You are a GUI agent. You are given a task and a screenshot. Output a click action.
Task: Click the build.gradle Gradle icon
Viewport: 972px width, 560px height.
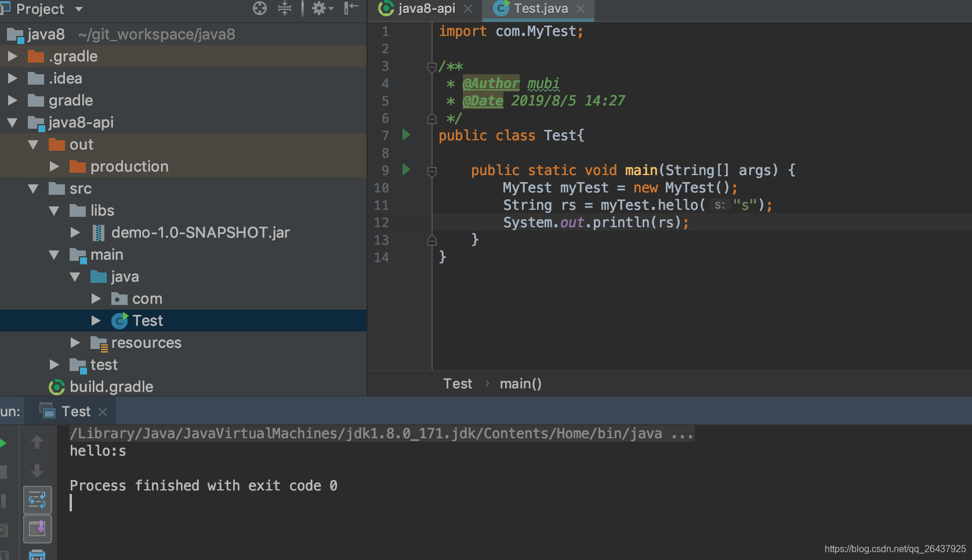tap(57, 387)
